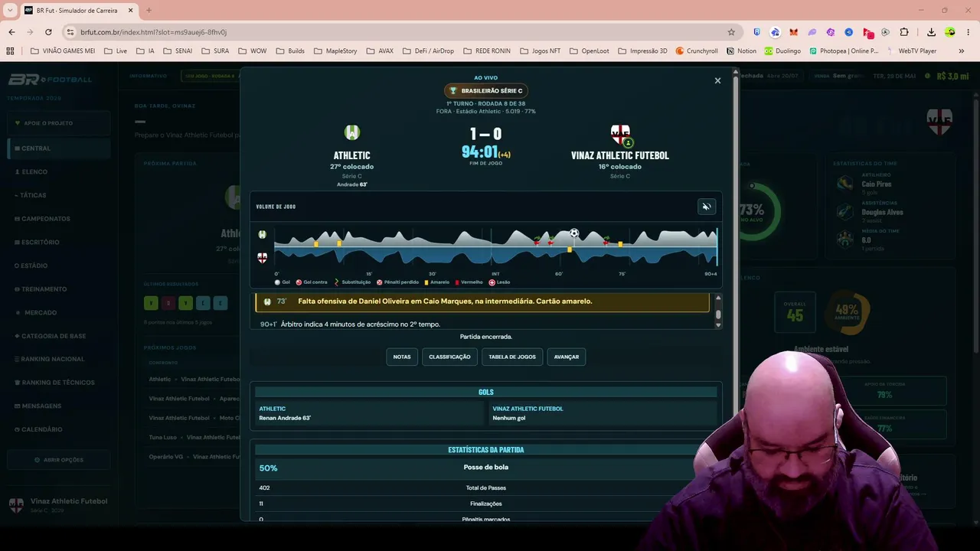
Task: Click the 90+1' added time commentary line
Action: tap(482, 324)
